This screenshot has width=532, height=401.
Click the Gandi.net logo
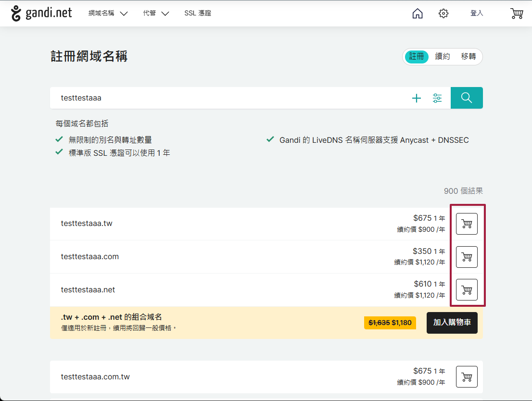click(41, 13)
